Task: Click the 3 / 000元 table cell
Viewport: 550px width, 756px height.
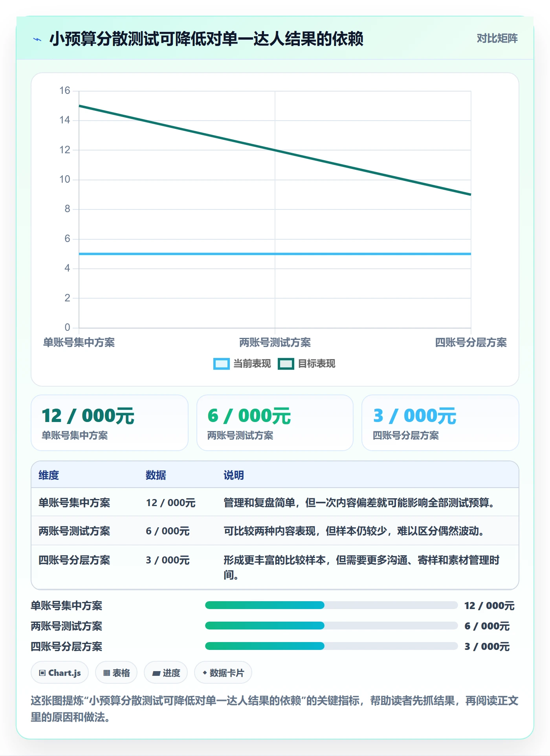Action: [168, 560]
